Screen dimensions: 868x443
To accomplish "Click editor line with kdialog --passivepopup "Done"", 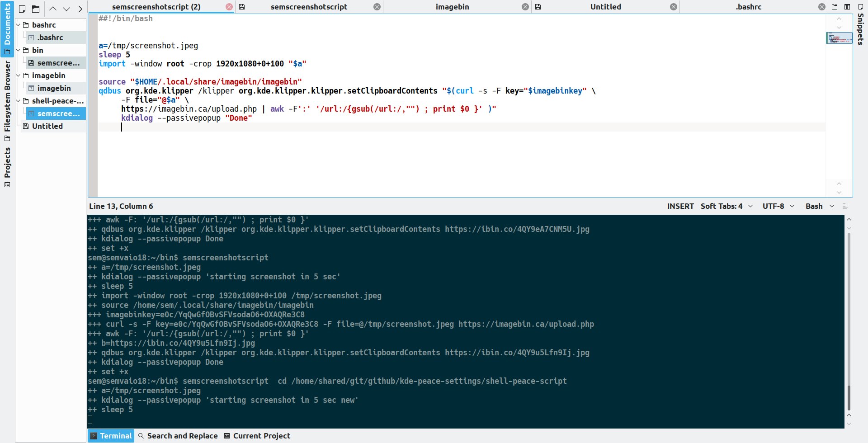I will (x=186, y=118).
